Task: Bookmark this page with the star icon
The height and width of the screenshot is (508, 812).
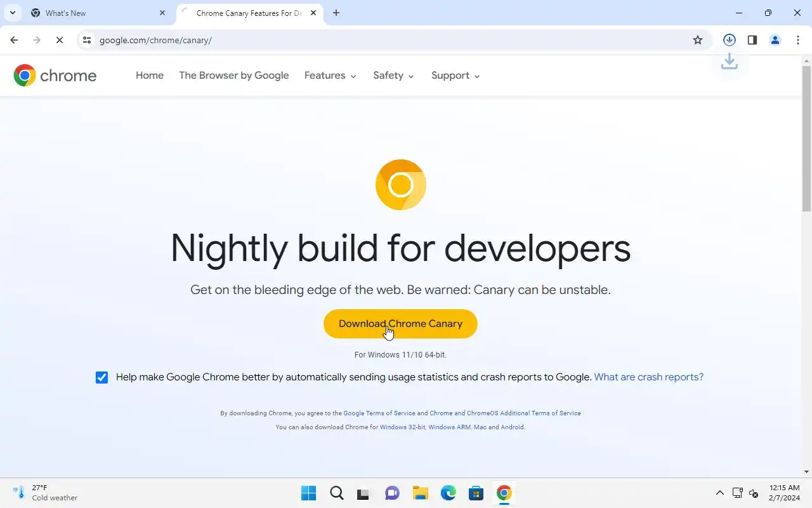Action: (x=698, y=40)
